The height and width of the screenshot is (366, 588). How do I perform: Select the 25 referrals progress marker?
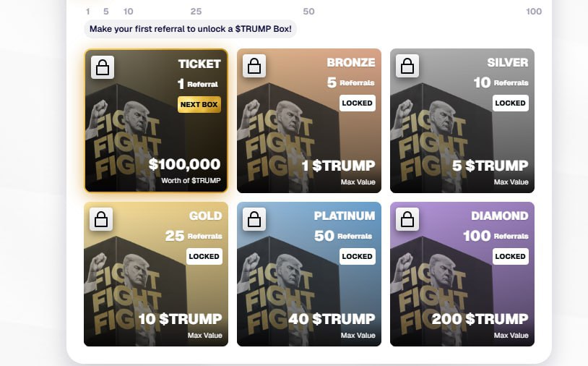coord(196,12)
